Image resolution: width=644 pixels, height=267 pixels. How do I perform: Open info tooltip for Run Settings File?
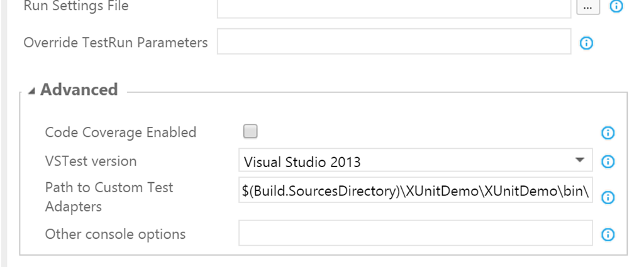[616, 6]
